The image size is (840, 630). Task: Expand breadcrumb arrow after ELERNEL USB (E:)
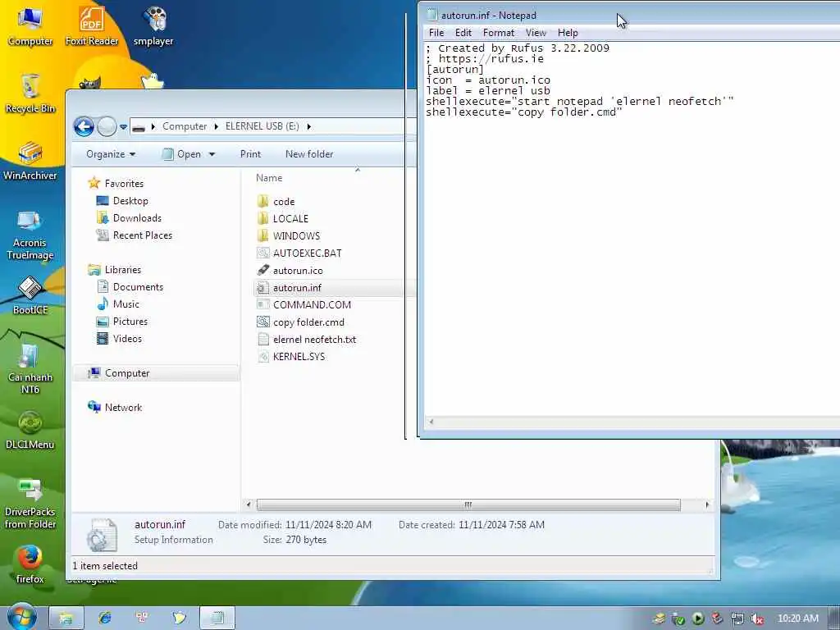point(309,126)
